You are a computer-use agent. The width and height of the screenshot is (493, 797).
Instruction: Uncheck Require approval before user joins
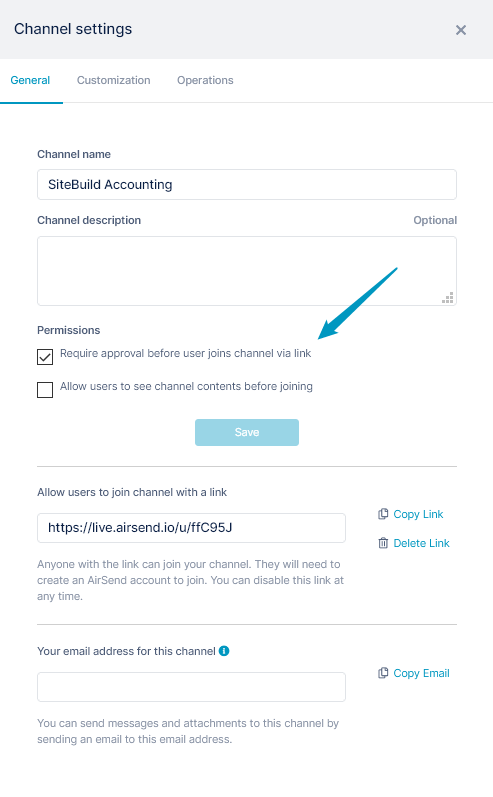point(45,357)
